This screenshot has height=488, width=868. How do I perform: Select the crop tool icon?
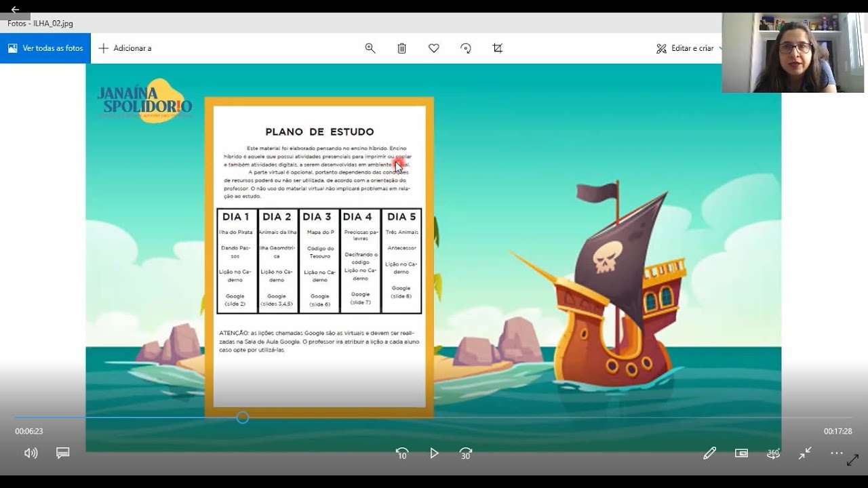coord(498,48)
